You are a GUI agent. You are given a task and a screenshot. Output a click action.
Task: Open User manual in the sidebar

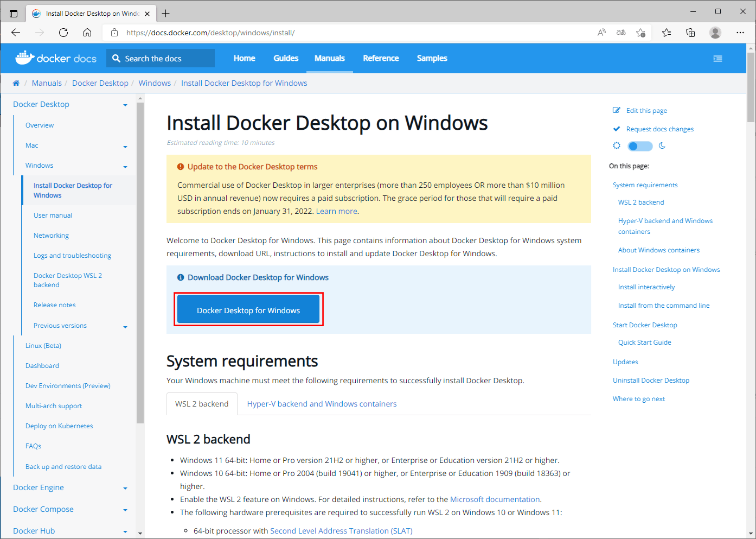click(x=53, y=215)
